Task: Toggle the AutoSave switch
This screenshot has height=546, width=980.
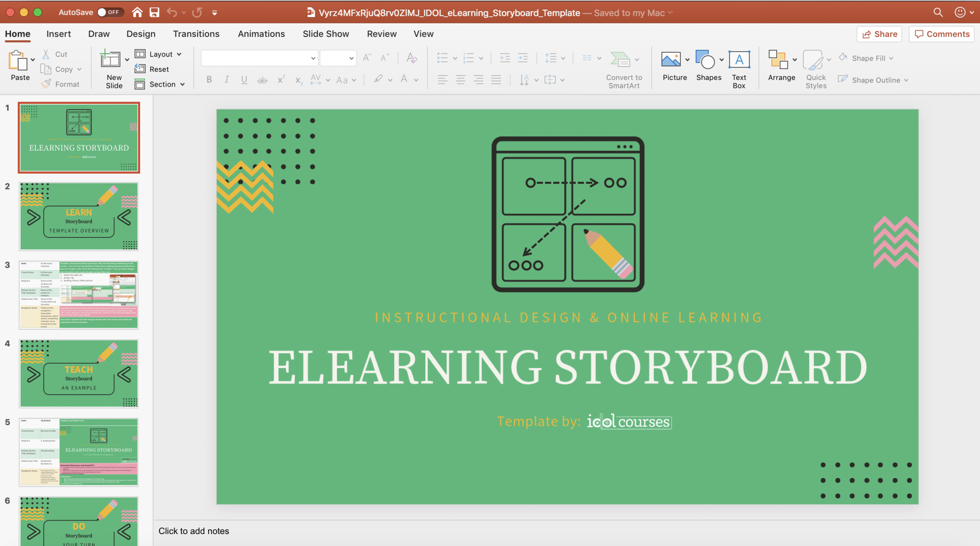Action: pyautogui.click(x=110, y=12)
